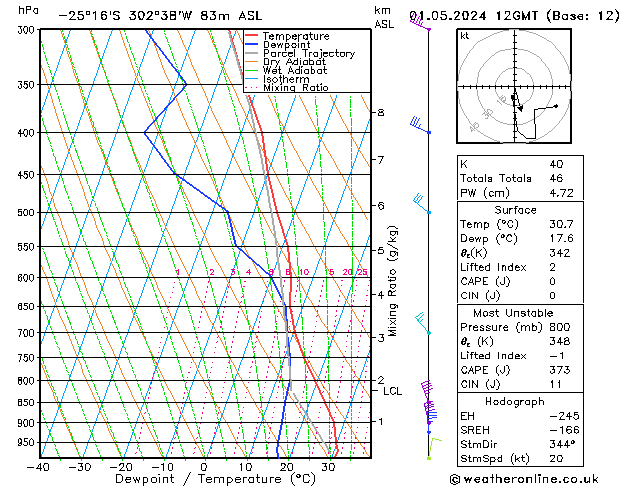Click the Most Unstable Lifted Index -1

click(x=557, y=356)
